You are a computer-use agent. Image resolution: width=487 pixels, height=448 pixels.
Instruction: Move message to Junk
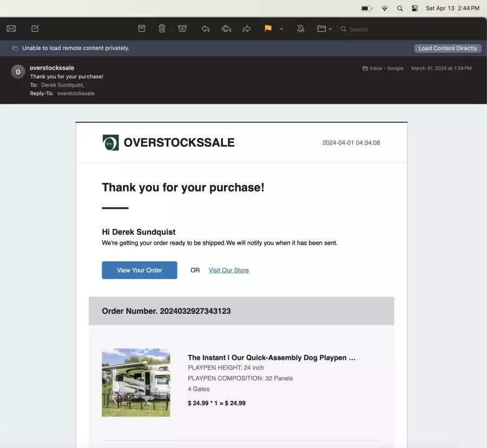(x=182, y=29)
